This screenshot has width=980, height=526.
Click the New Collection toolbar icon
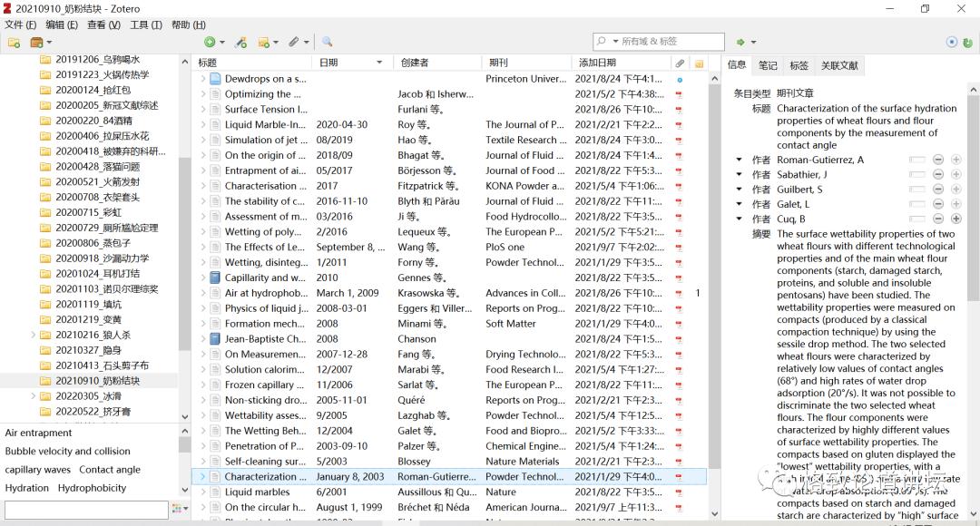14,43
